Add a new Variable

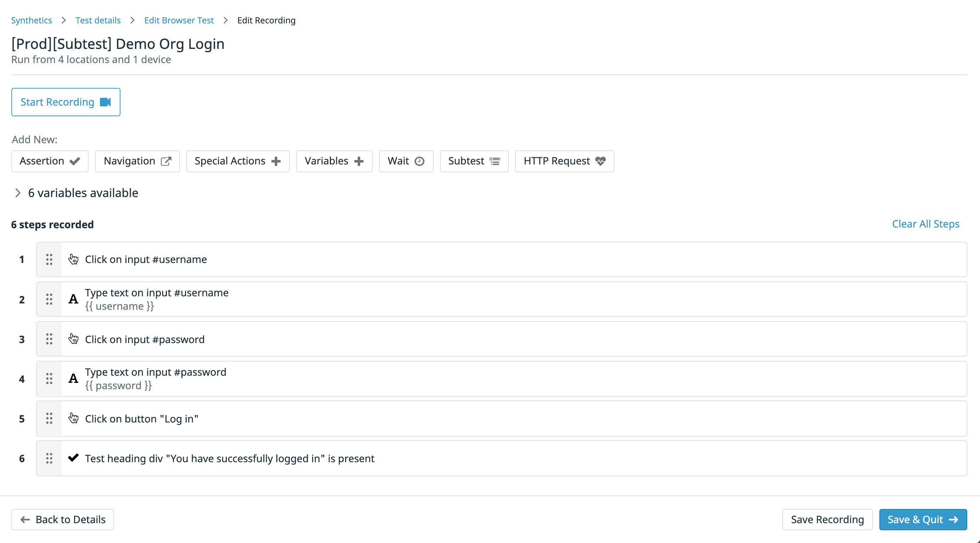[334, 161]
